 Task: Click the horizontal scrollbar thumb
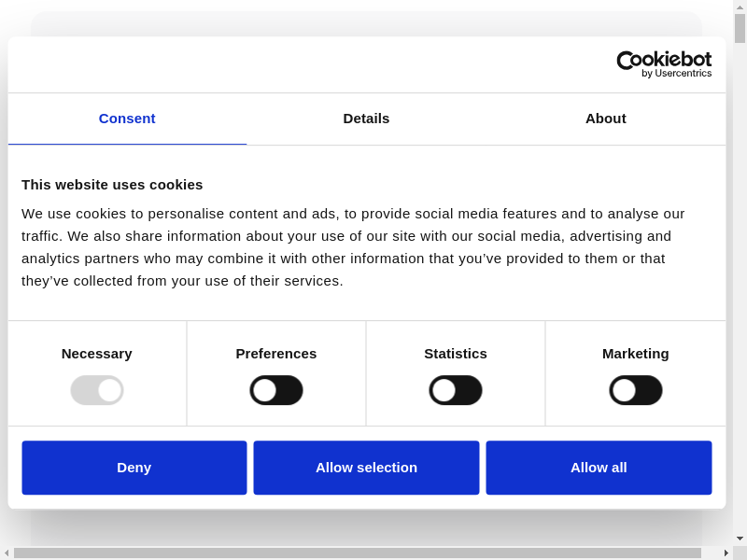pos(357,553)
